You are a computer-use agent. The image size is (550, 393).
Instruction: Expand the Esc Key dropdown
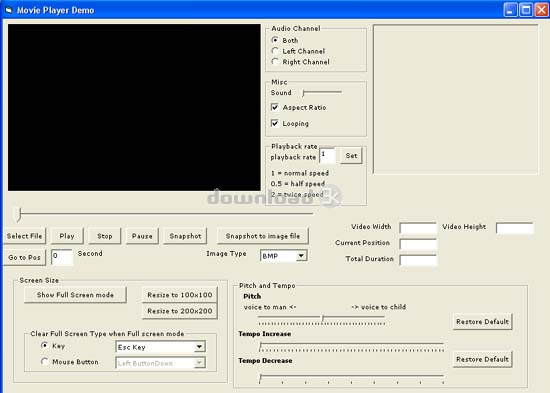click(160, 347)
